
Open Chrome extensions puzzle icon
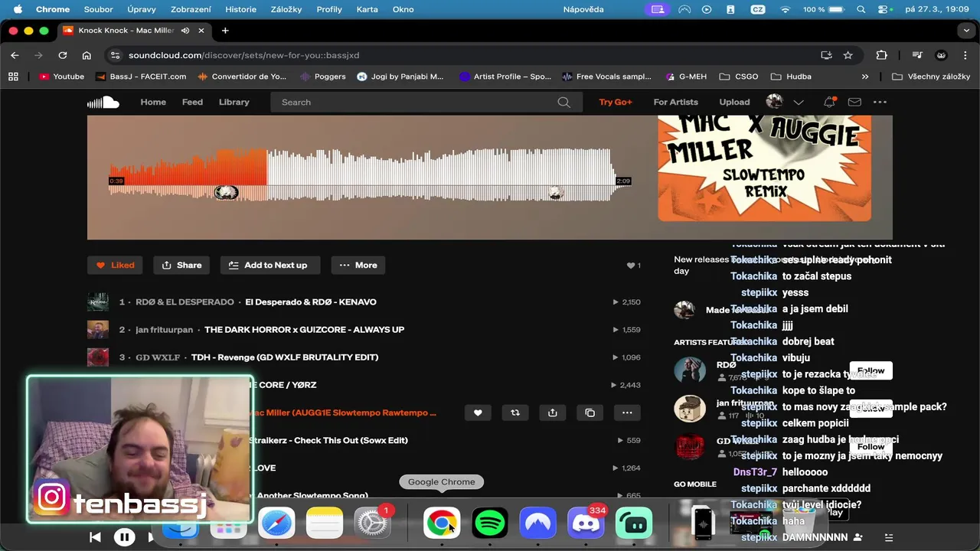pyautogui.click(x=881, y=55)
